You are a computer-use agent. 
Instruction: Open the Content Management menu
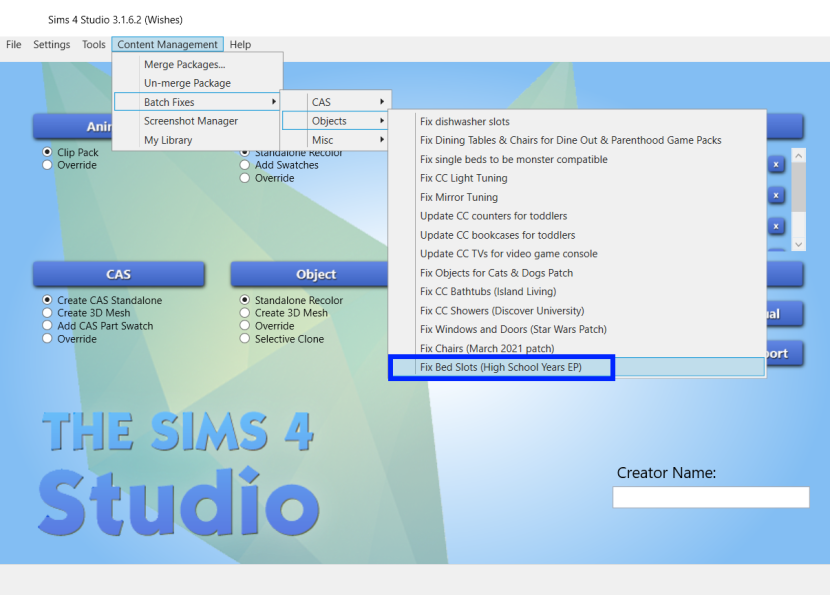coord(167,45)
